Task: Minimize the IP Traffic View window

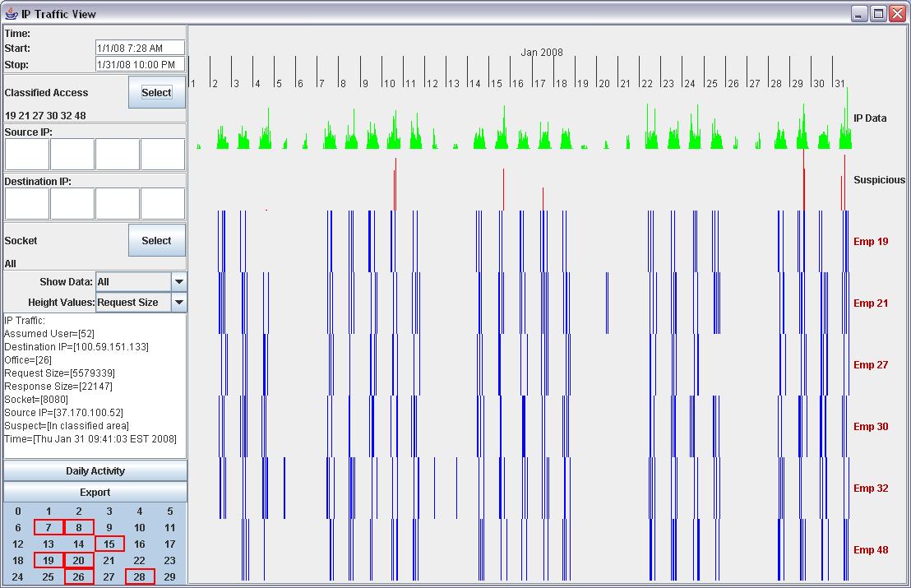Action: [860, 14]
